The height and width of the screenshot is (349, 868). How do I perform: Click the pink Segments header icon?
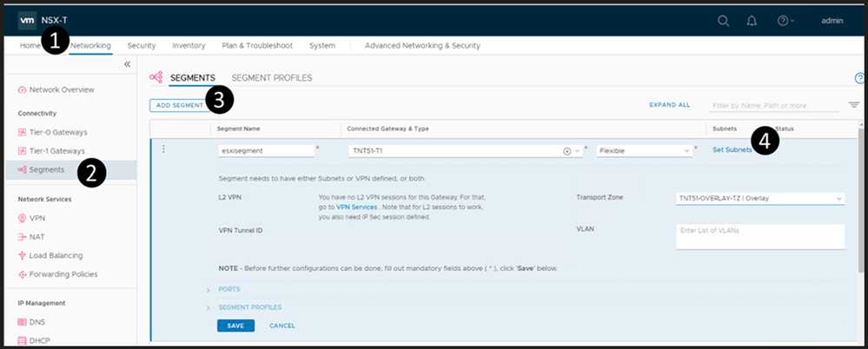click(156, 77)
